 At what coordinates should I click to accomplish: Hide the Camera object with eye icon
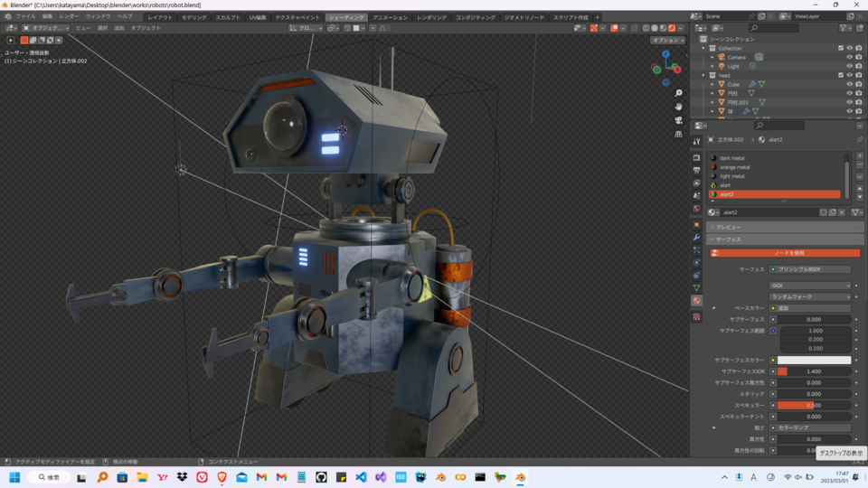click(849, 57)
